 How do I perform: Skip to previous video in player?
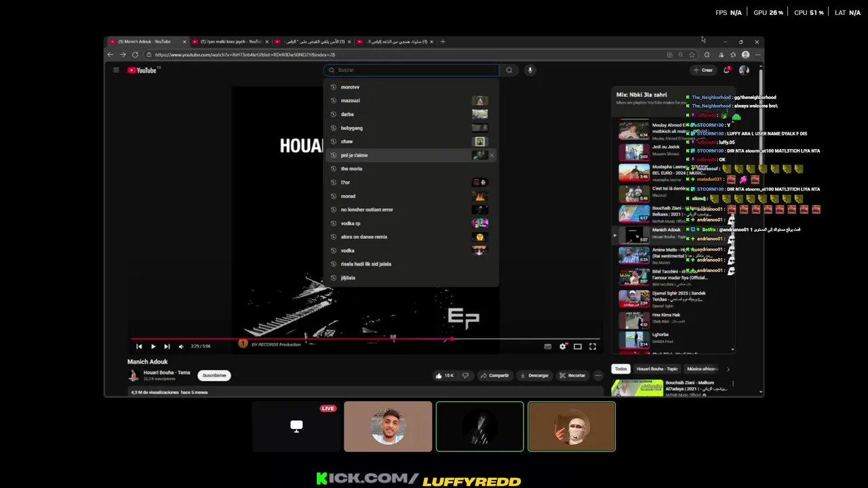coord(139,346)
